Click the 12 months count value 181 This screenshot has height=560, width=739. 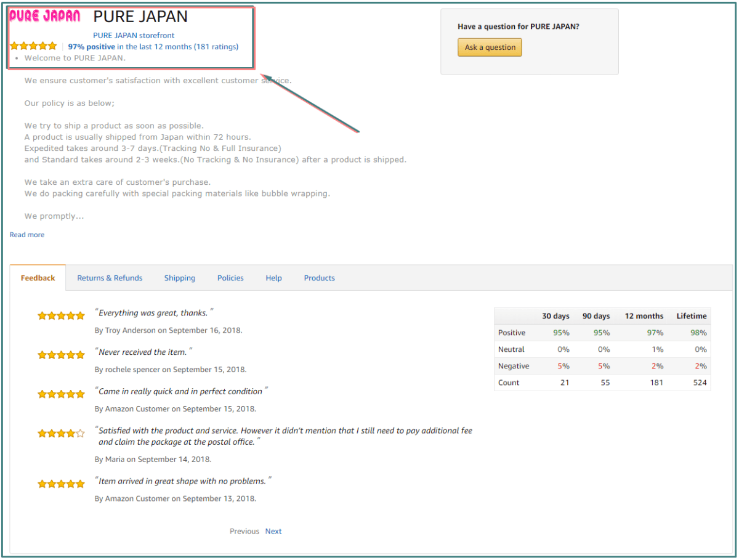(x=656, y=383)
